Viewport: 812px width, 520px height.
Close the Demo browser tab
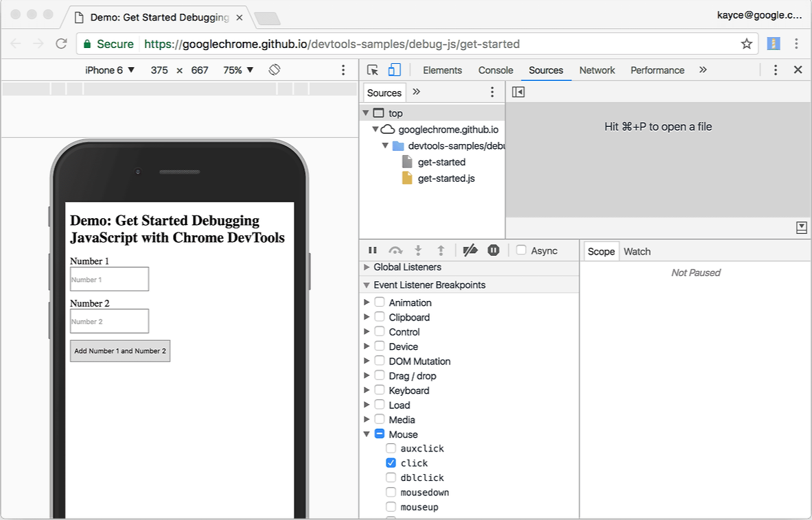click(x=240, y=18)
